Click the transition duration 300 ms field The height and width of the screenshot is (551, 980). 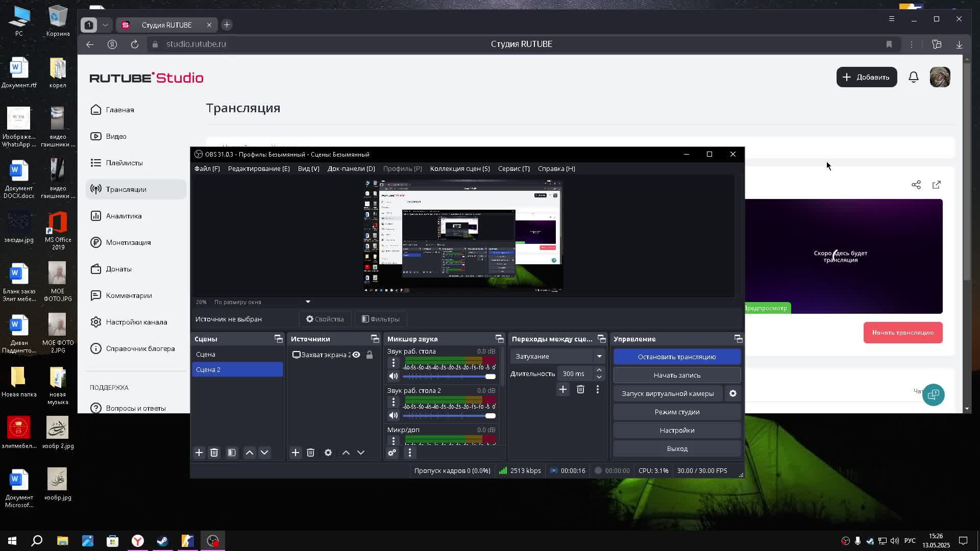575,373
